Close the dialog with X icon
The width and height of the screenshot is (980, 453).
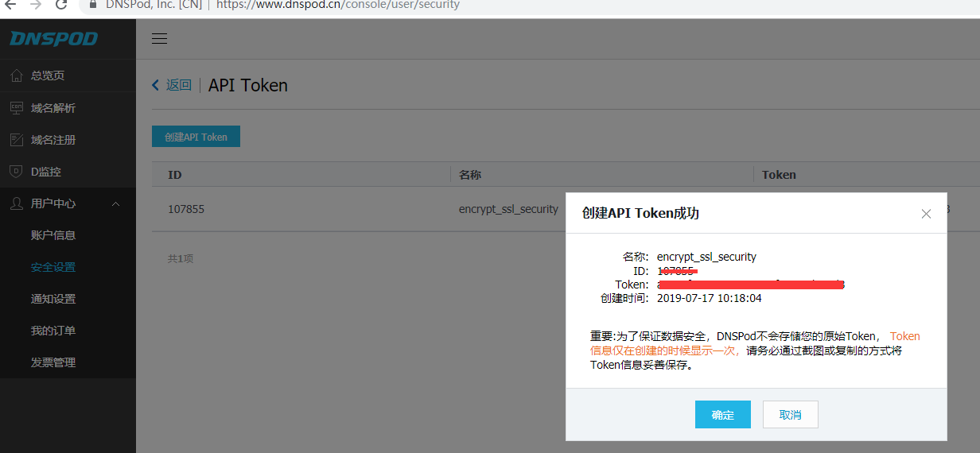pyautogui.click(x=926, y=214)
